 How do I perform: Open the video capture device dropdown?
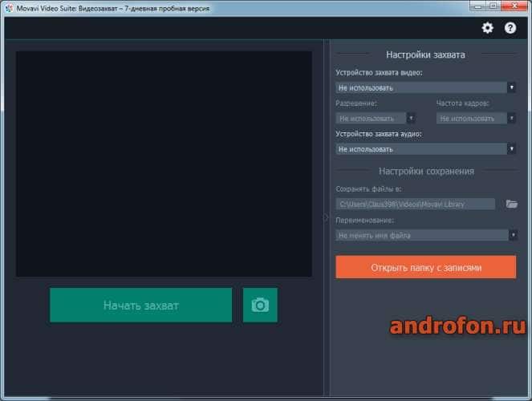point(426,87)
